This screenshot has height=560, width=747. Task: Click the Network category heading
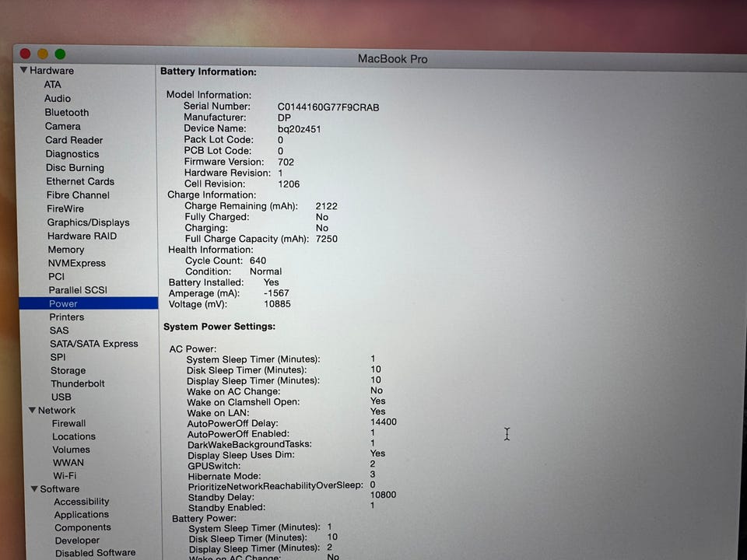tap(57, 410)
